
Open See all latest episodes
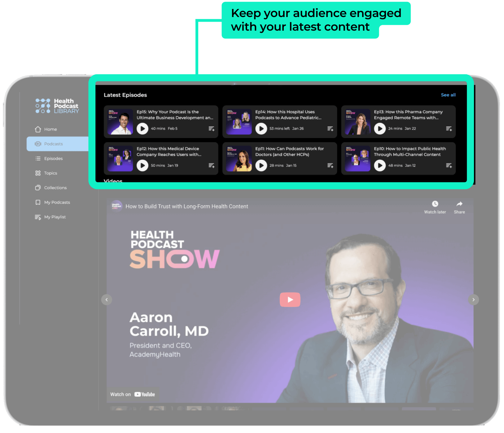click(448, 95)
